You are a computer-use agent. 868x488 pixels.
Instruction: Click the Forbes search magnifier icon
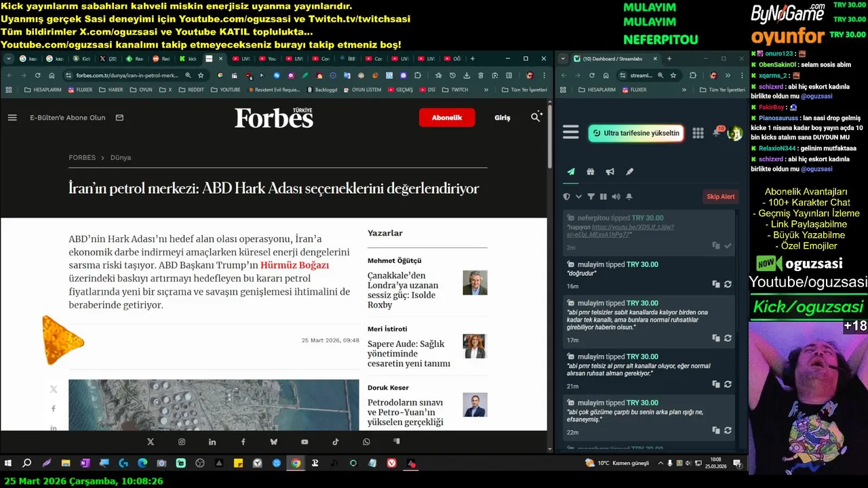pos(536,117)
